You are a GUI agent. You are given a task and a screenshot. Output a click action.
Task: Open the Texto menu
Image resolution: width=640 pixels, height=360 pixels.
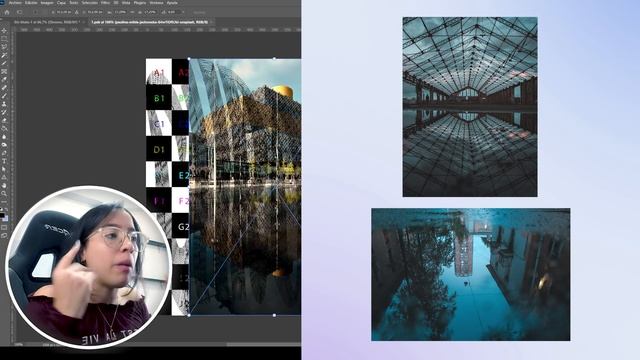74,3
